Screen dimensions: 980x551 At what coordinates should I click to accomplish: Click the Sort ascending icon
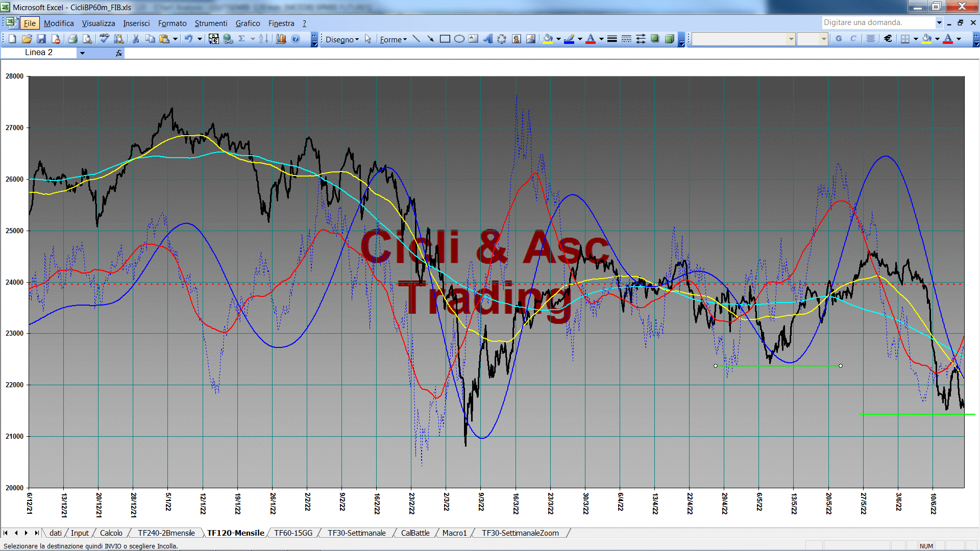pyautogui.click(x=263, y=39)
